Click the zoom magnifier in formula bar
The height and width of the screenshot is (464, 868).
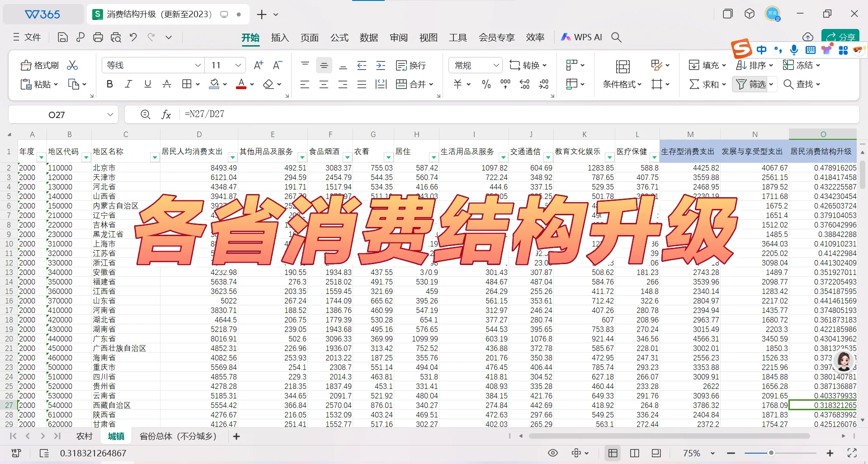(145, 115)
